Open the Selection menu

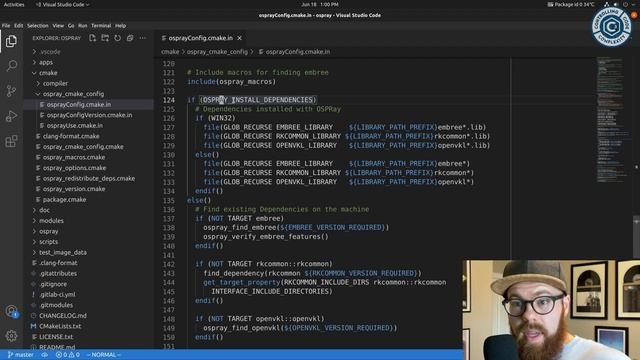pos(38,25)
